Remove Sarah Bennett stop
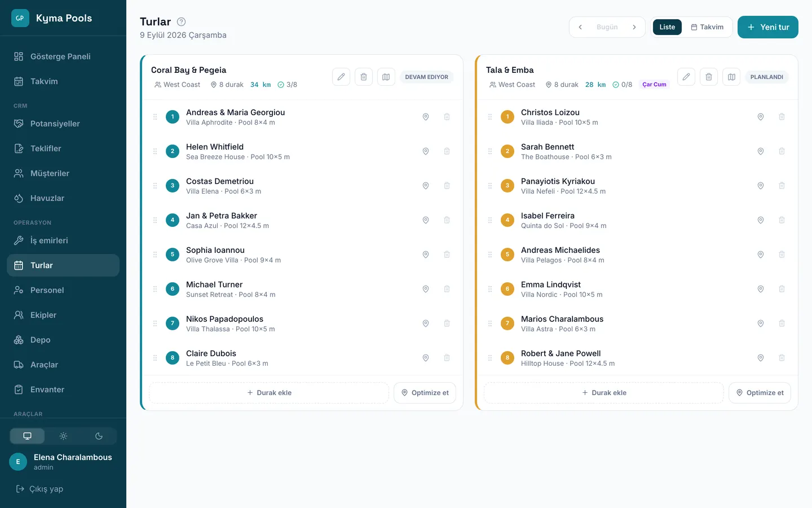 [x=782, y=151]
